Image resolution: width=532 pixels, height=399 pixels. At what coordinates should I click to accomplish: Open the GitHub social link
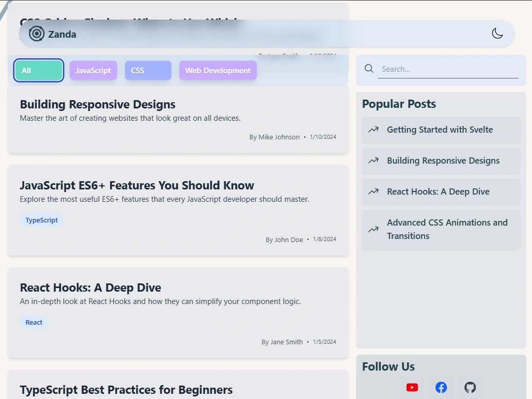pos(470,387)
